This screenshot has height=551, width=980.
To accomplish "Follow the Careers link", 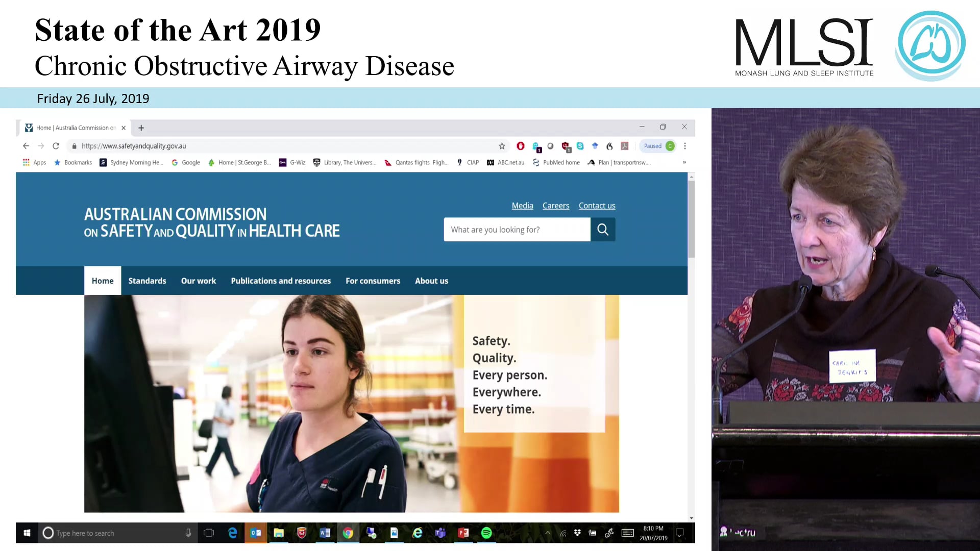I will point(555,206).
